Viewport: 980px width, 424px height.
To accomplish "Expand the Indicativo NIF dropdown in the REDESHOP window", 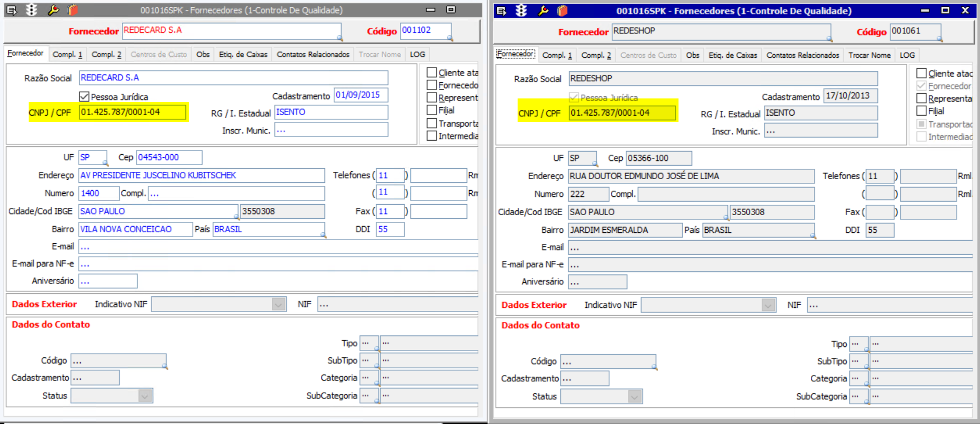I will point(769,305).
